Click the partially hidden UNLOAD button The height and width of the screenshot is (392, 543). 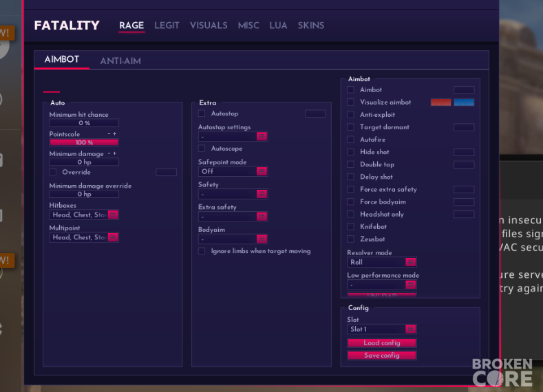click(382, 295)
